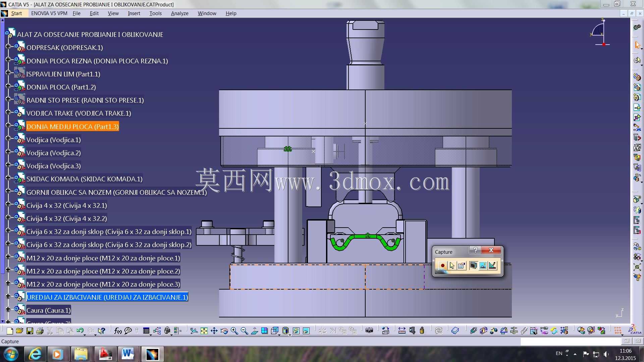The image size is (644, 362).
Task: Select Pixel Mode picture icon in Capture
Action: [x=483, y=265]
